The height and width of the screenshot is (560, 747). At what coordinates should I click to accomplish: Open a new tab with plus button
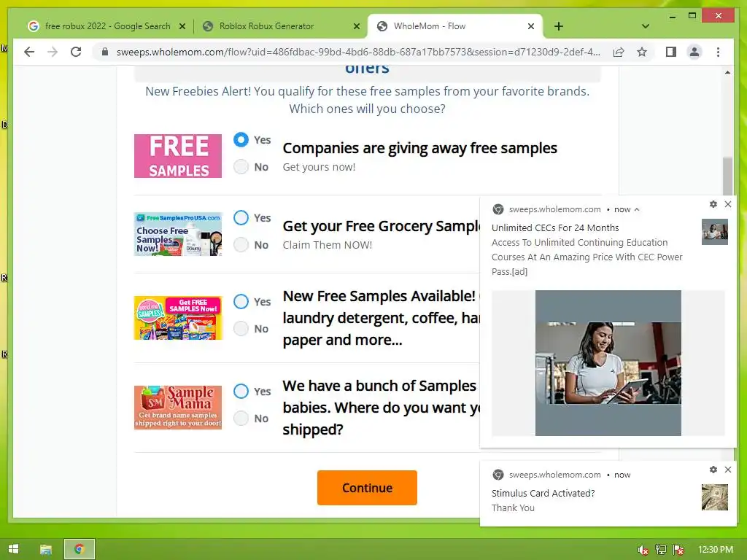(x=559, y=26)
